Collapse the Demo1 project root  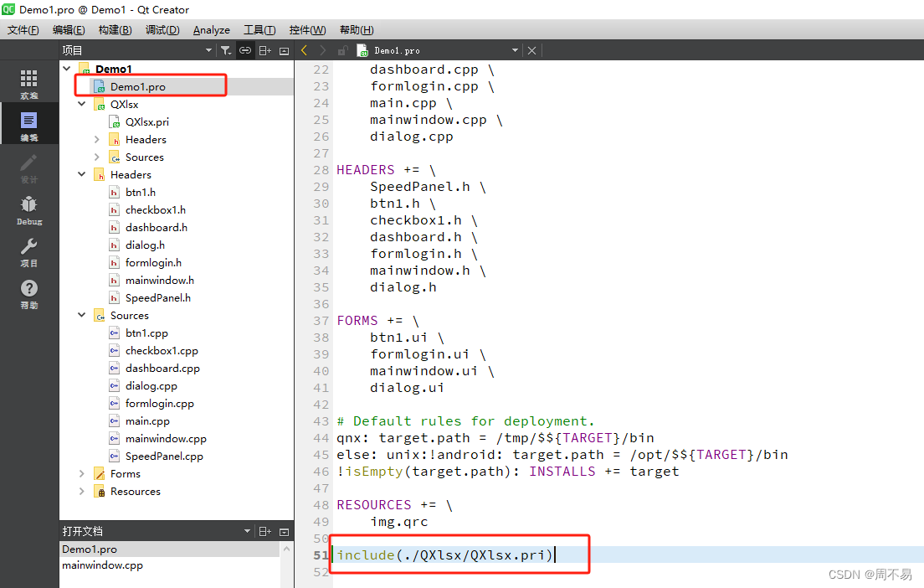tap(67, 69)
